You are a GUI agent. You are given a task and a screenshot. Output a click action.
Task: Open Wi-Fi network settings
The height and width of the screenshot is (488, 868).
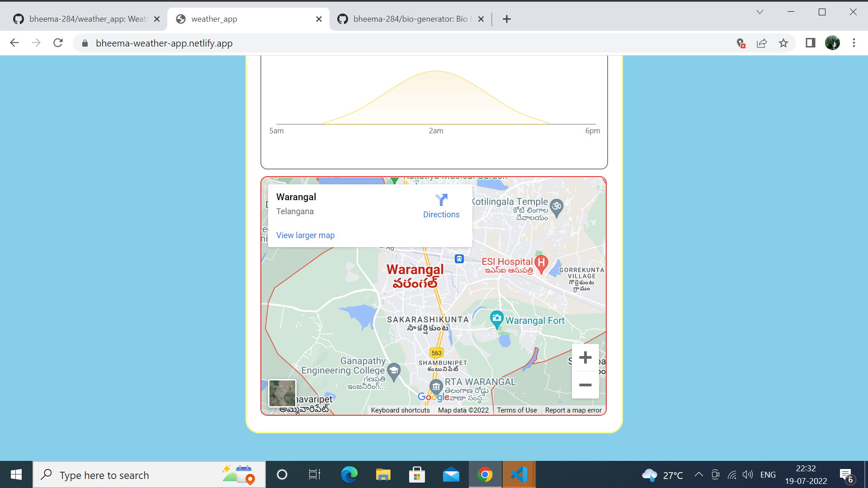pos(732,474)
